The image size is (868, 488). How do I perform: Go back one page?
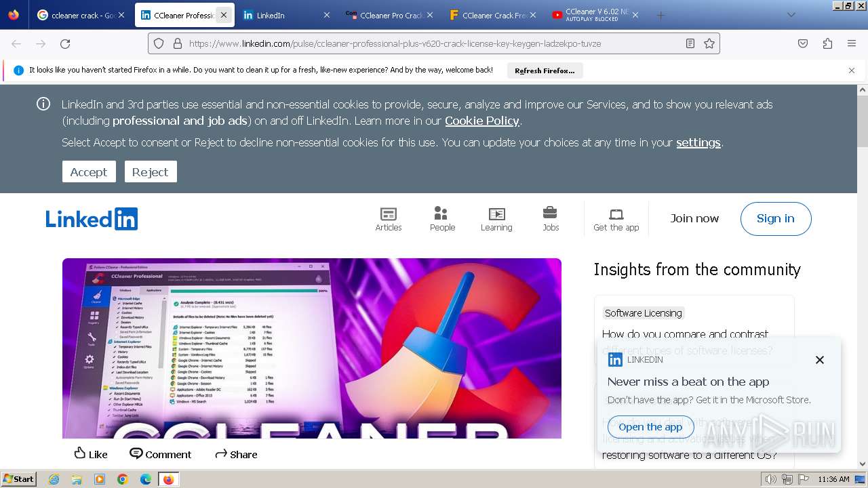pos(16,43)
